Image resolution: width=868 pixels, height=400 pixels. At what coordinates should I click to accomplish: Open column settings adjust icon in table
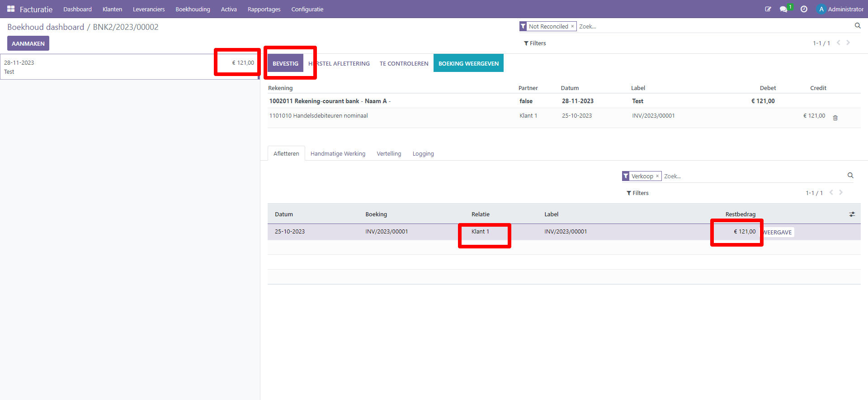coord(852,214)
